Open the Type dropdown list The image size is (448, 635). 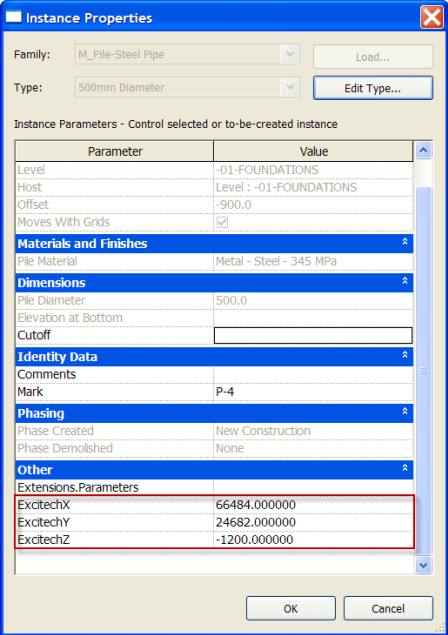pos(290,87)
